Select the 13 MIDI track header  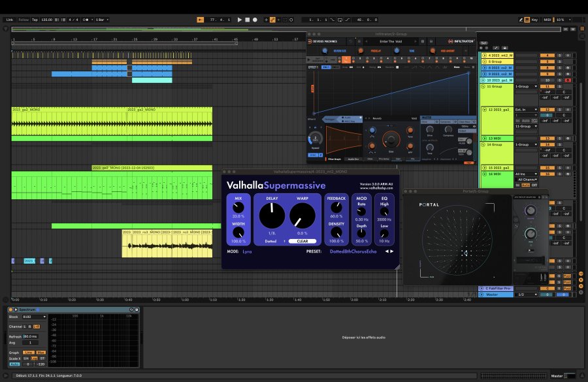498,138
